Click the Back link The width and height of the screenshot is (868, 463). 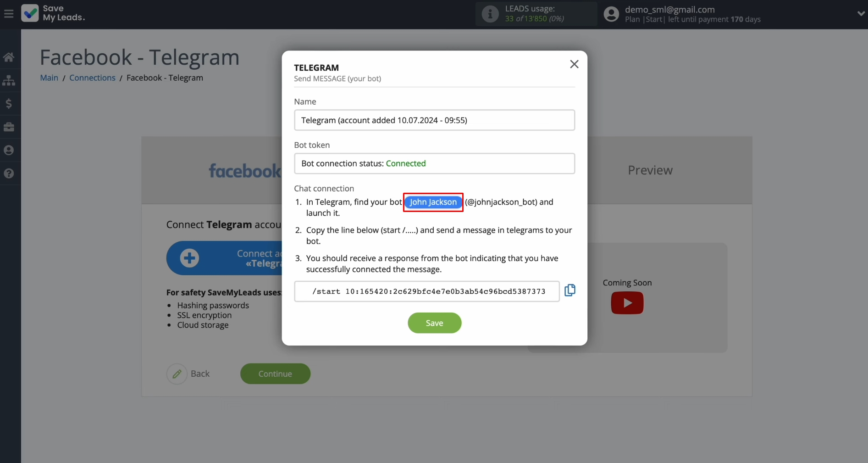pos(200,374)
